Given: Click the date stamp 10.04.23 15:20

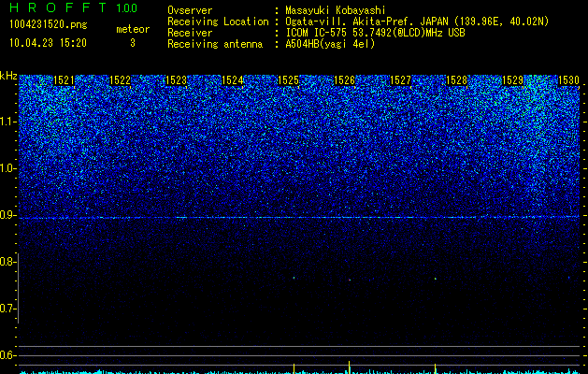Looking at the screenshot, I should point(48,43).
